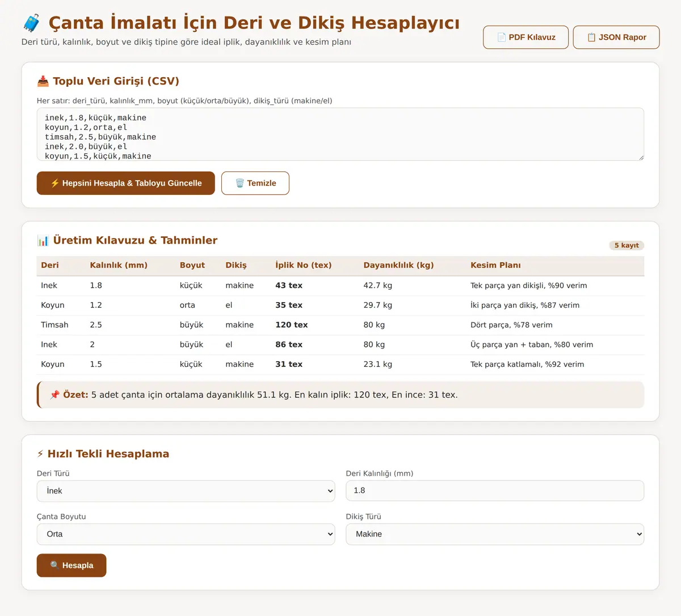This screenshot has height=616, width=681.
Task: Click the textarea resize handle corner
Action: point(641,157)
